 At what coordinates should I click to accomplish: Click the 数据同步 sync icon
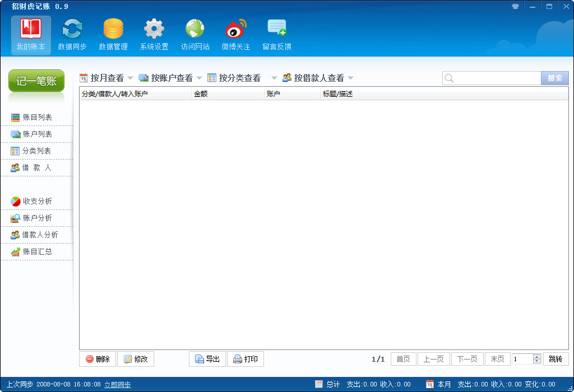pos(72,29)
